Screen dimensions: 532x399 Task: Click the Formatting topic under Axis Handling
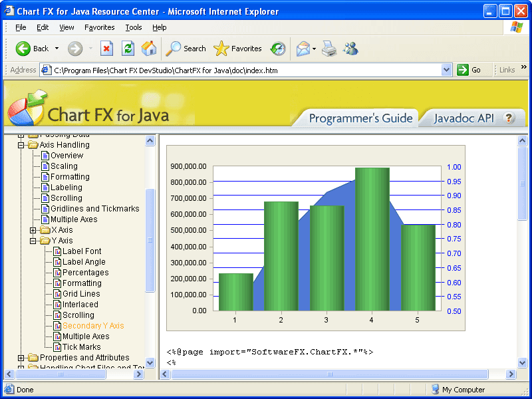(x=70, y=177)
